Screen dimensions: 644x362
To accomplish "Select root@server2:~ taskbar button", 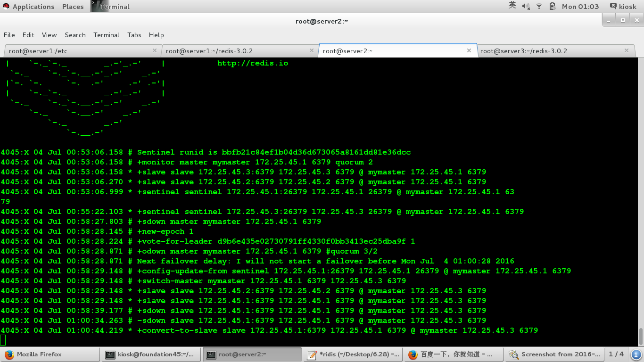I will (x=252, y=354).
